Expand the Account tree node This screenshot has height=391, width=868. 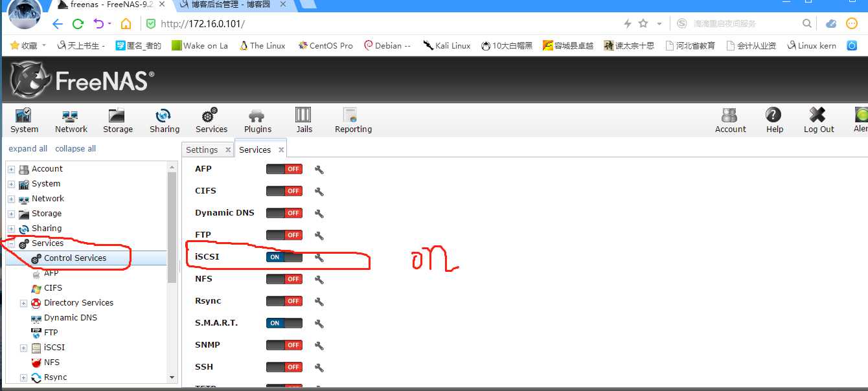11,169
